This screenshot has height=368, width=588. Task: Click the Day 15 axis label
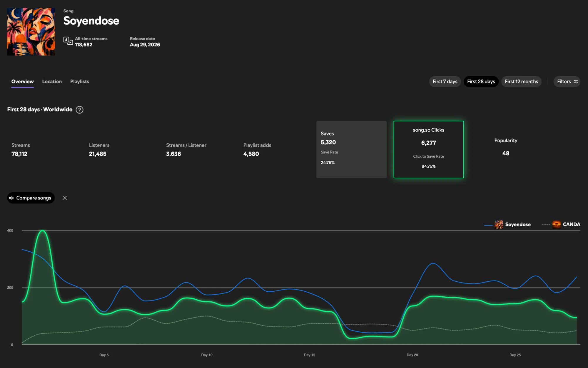[310, 355]
